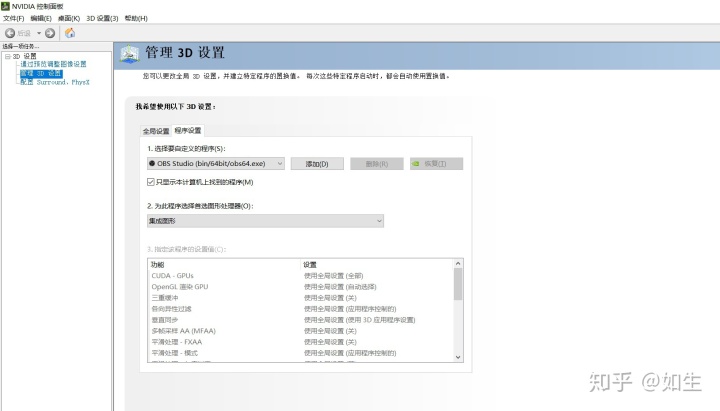Click the Forward arrow icon in toolbar

50,33
